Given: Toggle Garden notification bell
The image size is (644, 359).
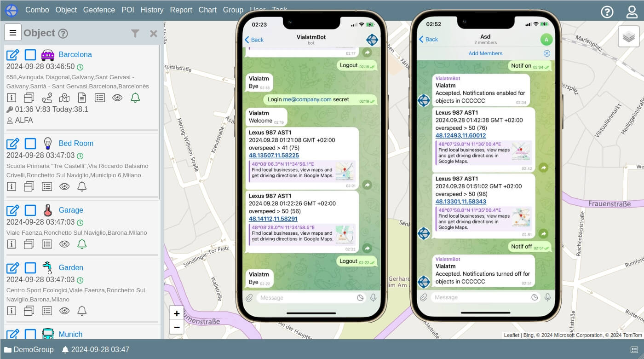Looking at the screenshot, I should click(82, 311).
